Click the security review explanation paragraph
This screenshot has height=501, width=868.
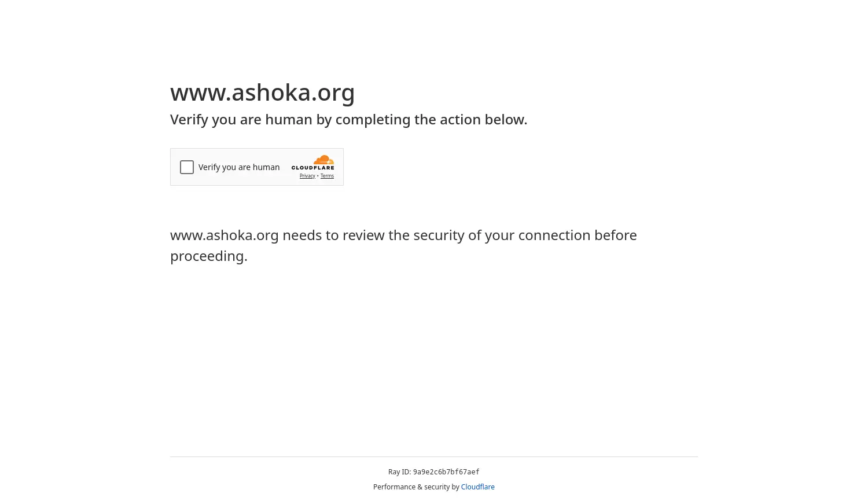coord(403,245)
